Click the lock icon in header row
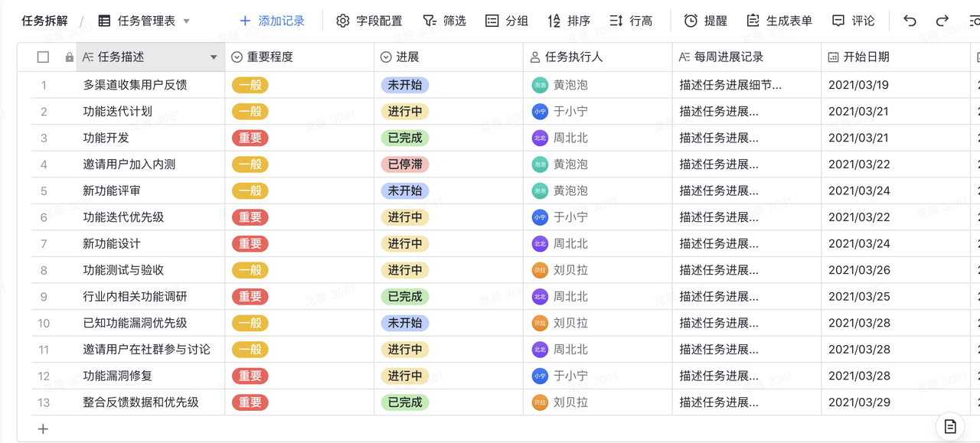Screen dimensions: 980x443 [70, 57]
